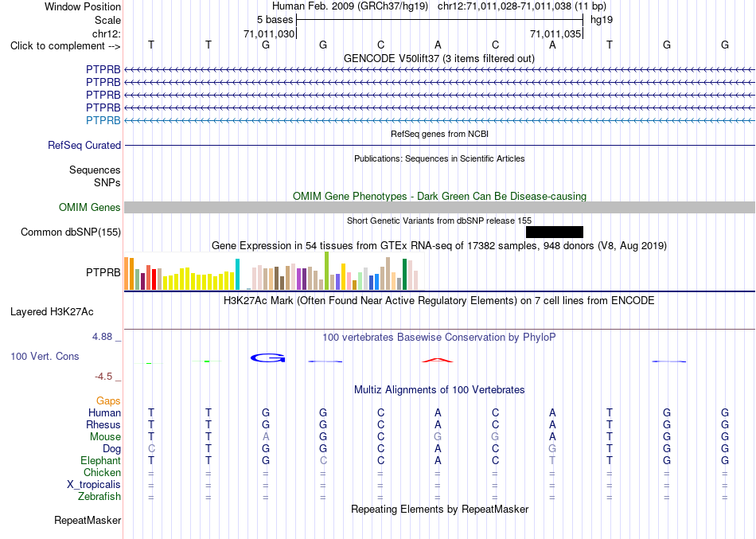Open the GTEx PTPRB expression bar chart

[274, 271]
